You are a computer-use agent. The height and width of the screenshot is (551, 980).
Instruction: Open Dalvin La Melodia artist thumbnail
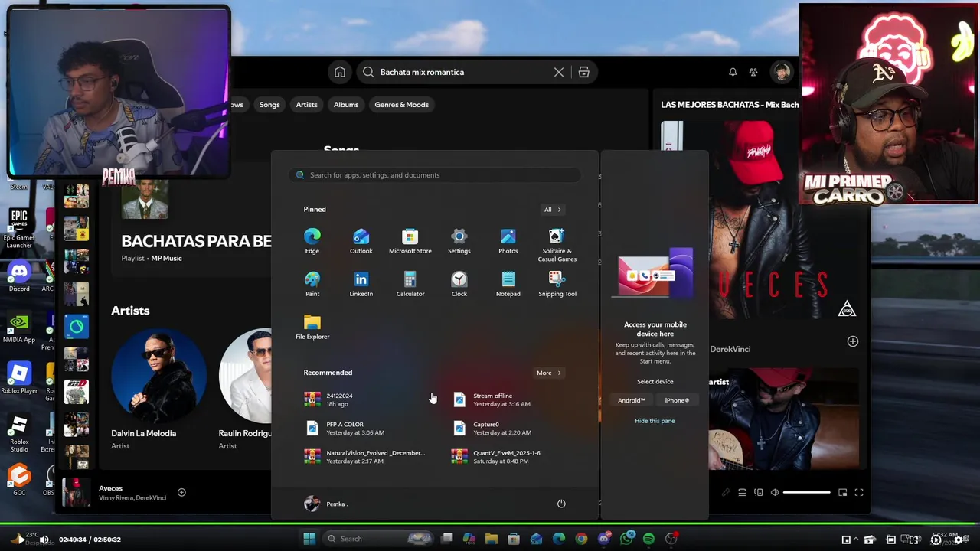[158, 377]
